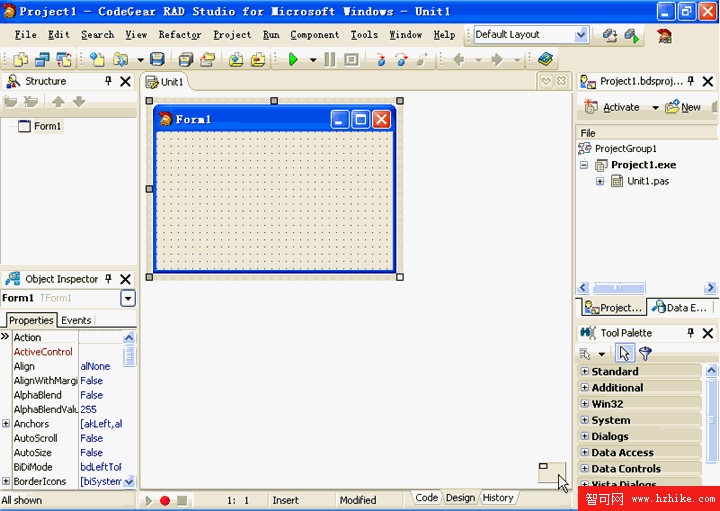This screenshot has width=720, height=511.
Task: Click the Help contents book icon
Action: point(545,59)
